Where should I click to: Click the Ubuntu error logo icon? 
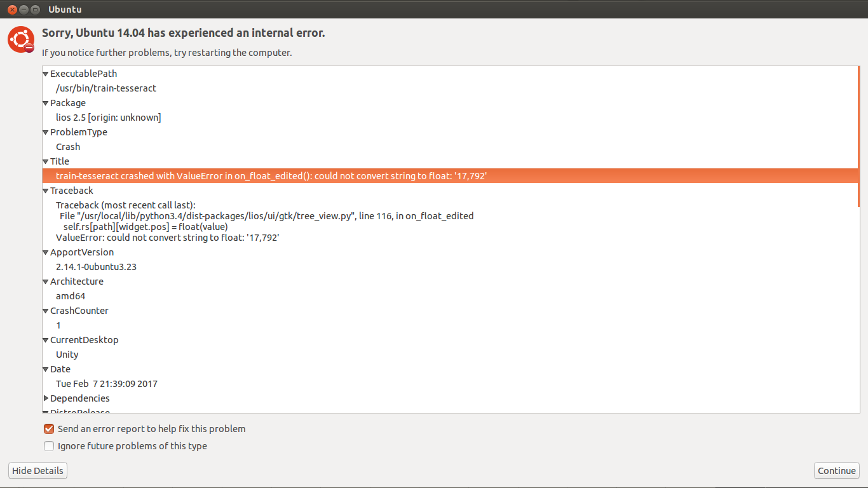point(20,39)
